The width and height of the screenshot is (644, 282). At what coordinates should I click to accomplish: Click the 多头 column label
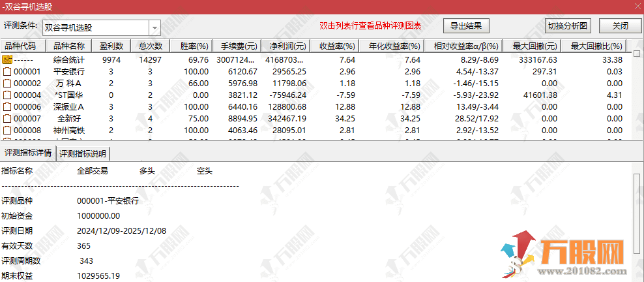click(147, 170)
